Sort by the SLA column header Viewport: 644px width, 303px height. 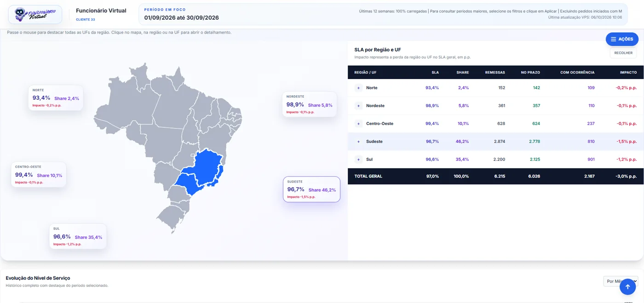tap(435, 72)
